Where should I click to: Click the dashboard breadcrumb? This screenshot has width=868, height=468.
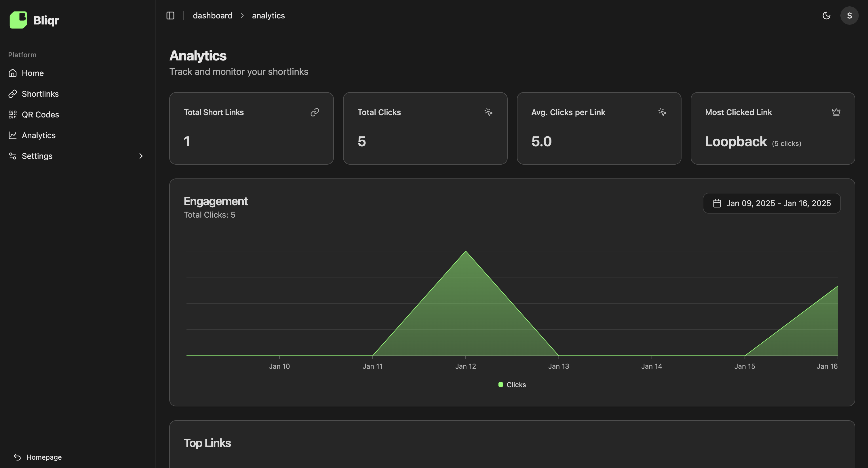coord(212,16)
